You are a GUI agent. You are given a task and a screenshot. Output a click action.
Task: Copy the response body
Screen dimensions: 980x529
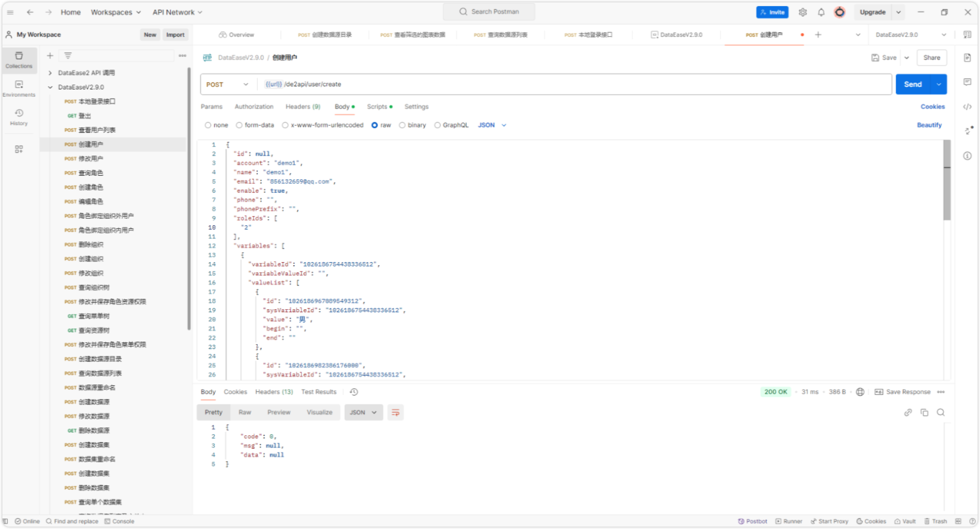(x=924, y=413)
